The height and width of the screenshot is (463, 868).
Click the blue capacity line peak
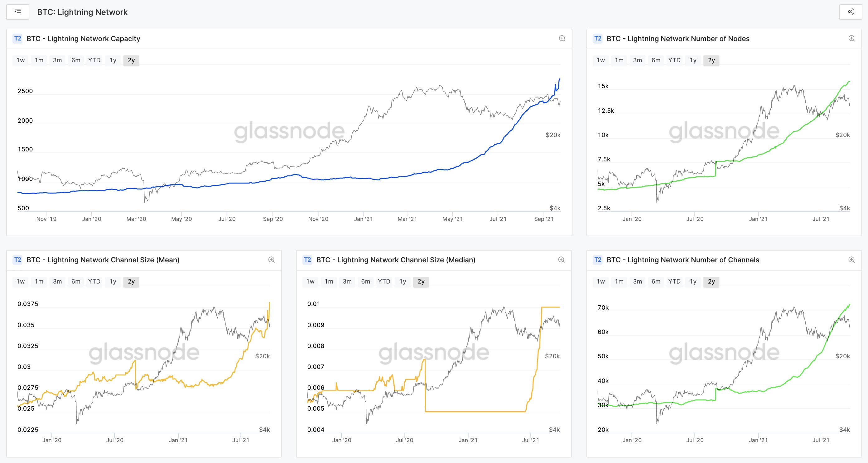[559, 79]
